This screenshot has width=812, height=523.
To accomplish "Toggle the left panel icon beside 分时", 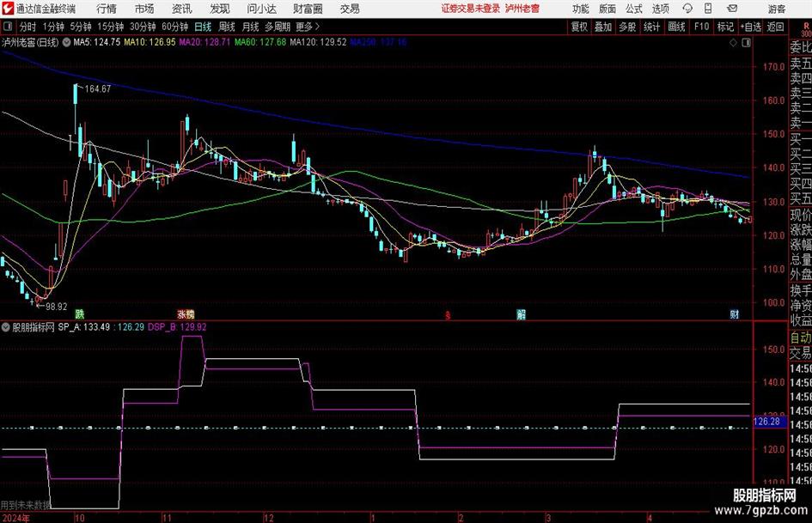I will click(x=7, y=27).
